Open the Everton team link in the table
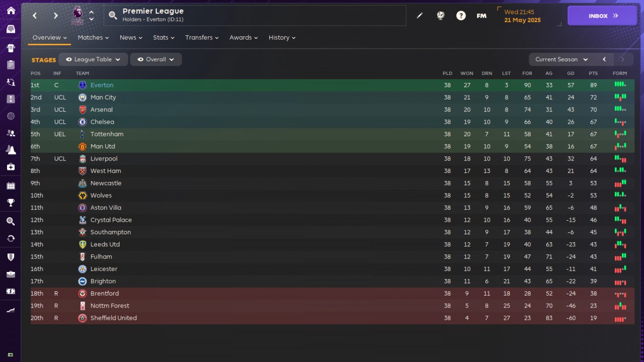Image resolution: width=644 pixels, height=362 pixels. pyautogui.click(x=102, y=85)
